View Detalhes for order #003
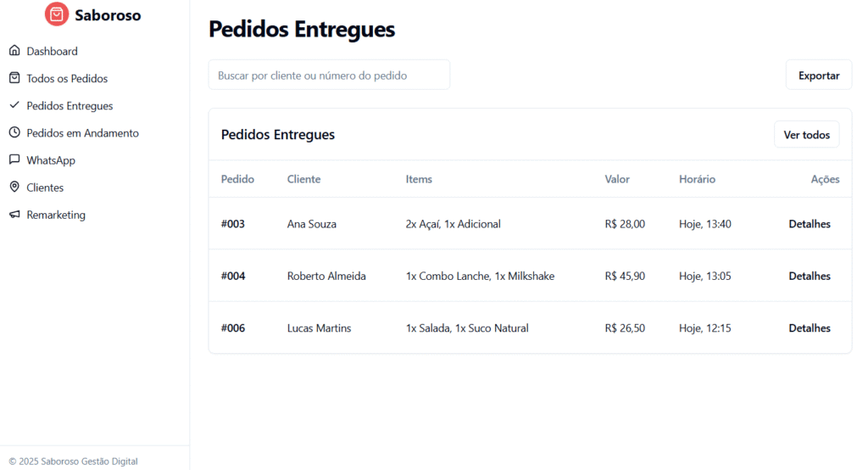868x470 pixels. (810, 224)
